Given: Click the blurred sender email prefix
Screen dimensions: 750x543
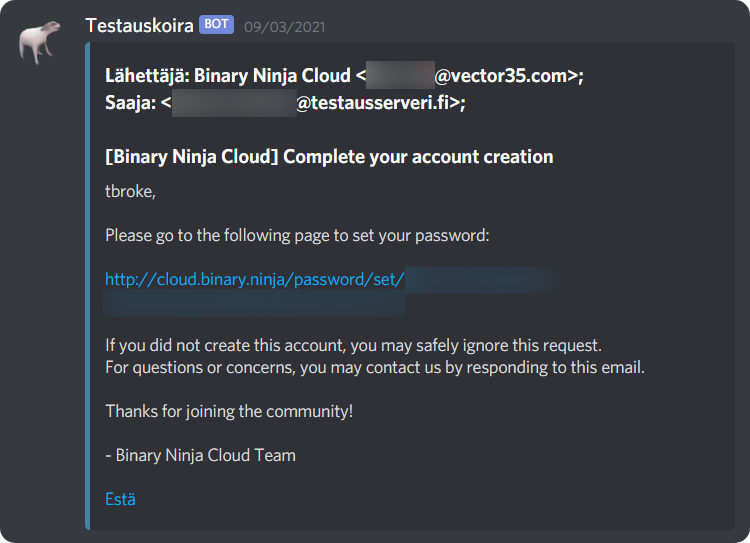Looking at the screenshot, I should coord(400,75).
